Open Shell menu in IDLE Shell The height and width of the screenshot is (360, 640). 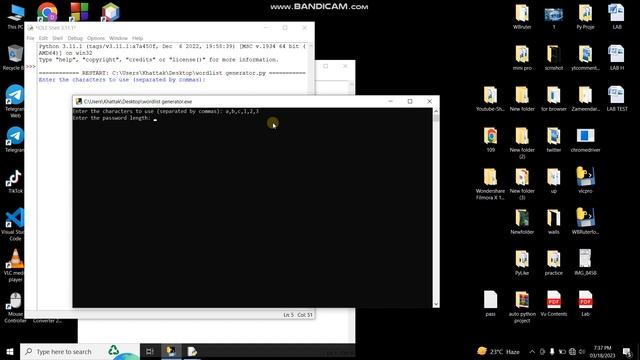[58, 38]
